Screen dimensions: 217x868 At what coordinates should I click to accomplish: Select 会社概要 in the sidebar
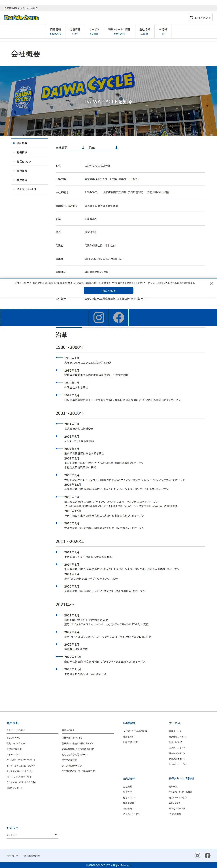[30, 143]
